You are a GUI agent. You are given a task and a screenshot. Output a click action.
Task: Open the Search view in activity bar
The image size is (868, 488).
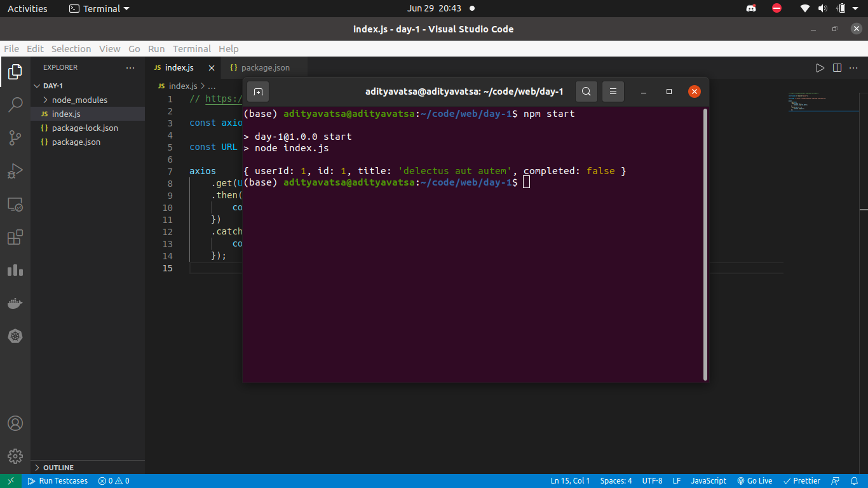[x=15, y=104]
